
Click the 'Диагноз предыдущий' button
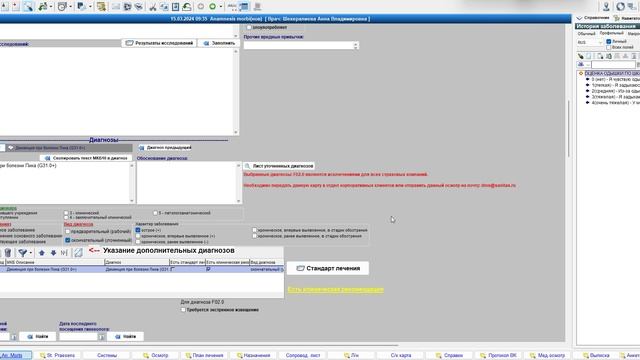coord(165,148)
